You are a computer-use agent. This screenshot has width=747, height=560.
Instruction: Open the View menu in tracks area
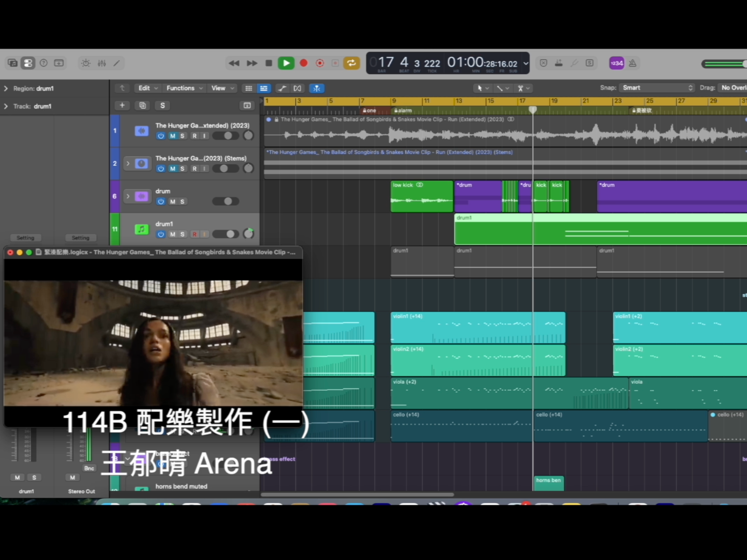[222, 88]
